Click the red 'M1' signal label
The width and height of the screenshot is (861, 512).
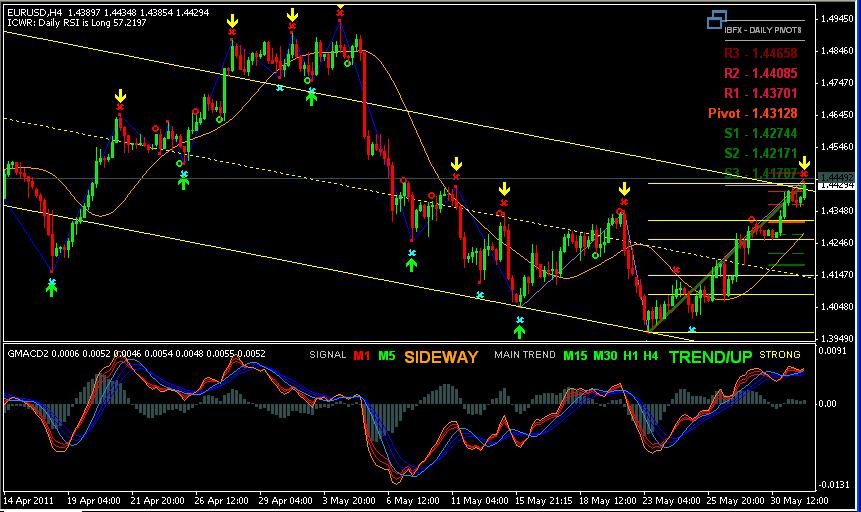pyautogui.click(x=361, y=355)
